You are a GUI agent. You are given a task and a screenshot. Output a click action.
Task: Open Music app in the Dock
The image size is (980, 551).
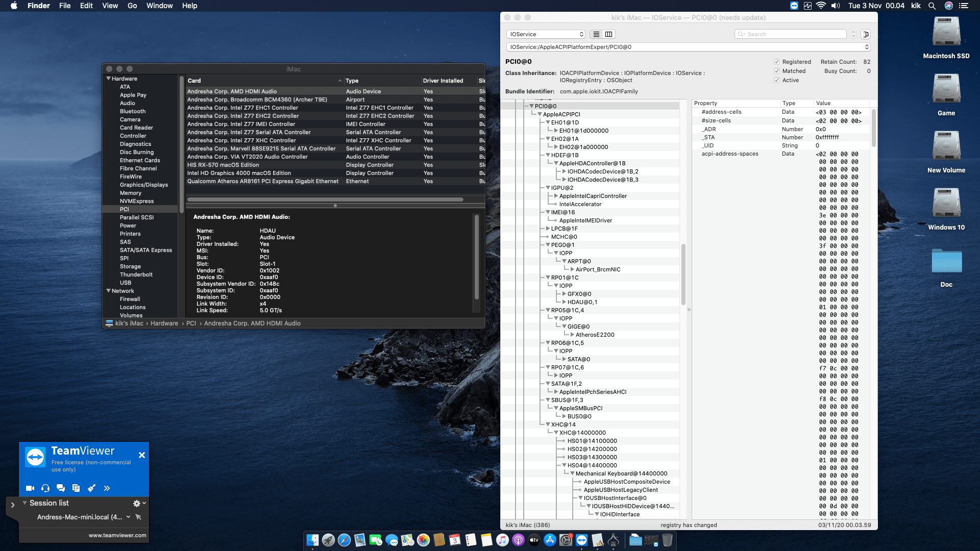tap(502, 540)
